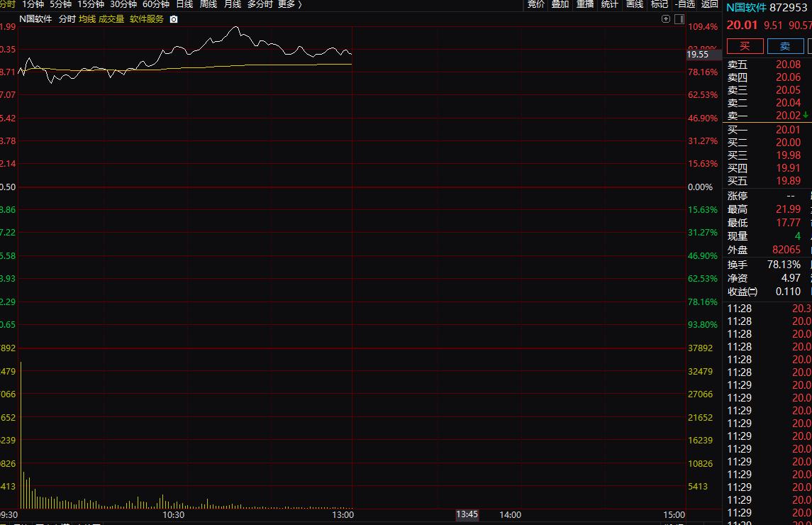This screenshot has height=525, width=812.
Task: Click the 109.4% right axis label
Action: 703,27
